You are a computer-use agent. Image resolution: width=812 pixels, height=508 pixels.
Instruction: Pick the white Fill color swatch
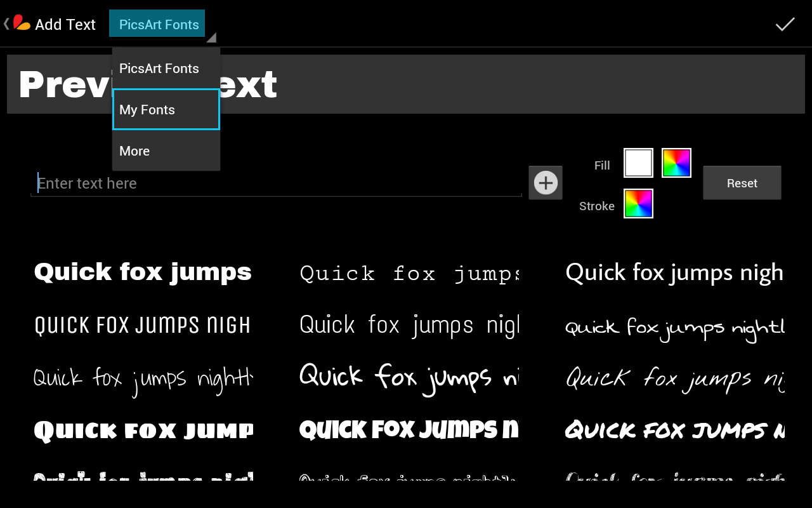[638, 163]
